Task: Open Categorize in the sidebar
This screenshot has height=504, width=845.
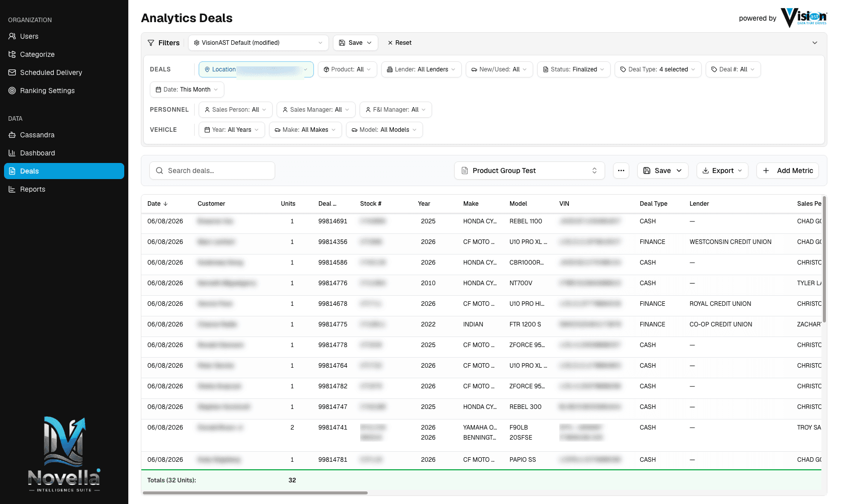Action: coord(64,54)
